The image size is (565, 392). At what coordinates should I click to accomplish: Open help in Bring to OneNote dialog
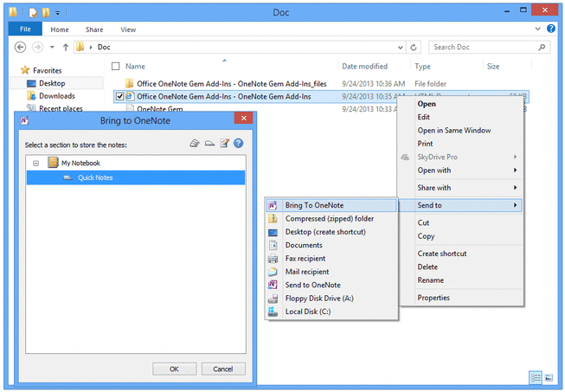pyautogui.click(x=238, y=144)
